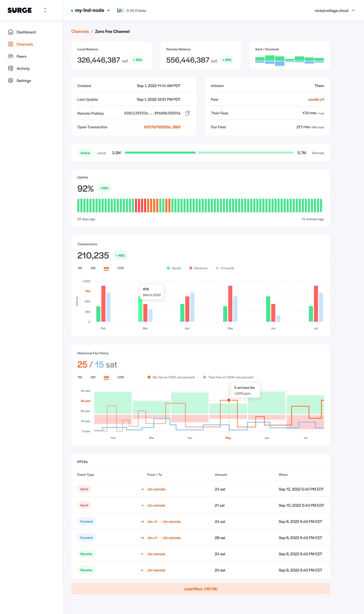The width and height of the screenshot is (364, 614).
Task: Click the SURGE logo
Action: 20,10
